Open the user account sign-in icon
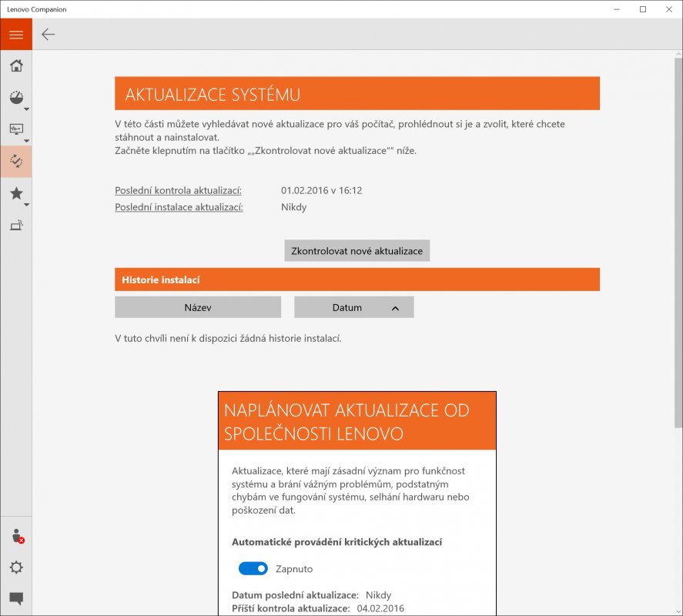Screen dimensions: 683x616 pos(15,535)
